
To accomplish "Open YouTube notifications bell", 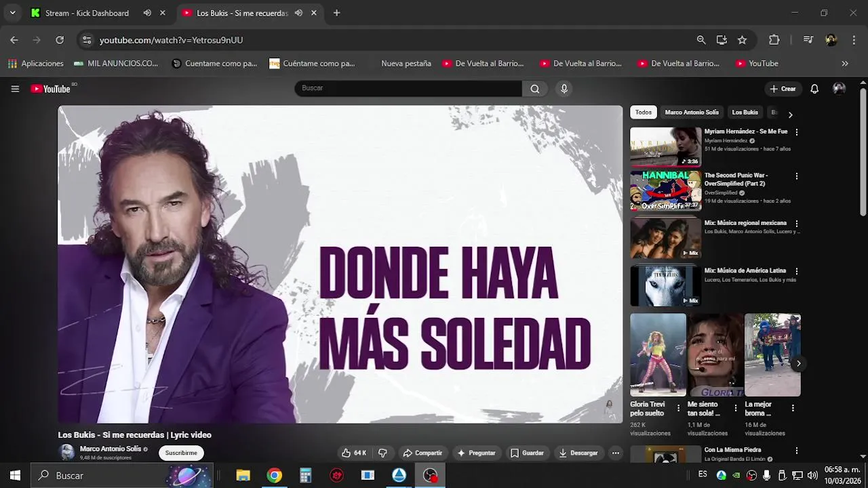I will coord(814,89).
